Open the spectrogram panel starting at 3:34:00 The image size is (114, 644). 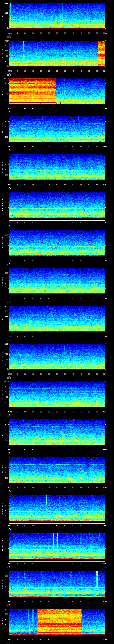click(57, 205)
